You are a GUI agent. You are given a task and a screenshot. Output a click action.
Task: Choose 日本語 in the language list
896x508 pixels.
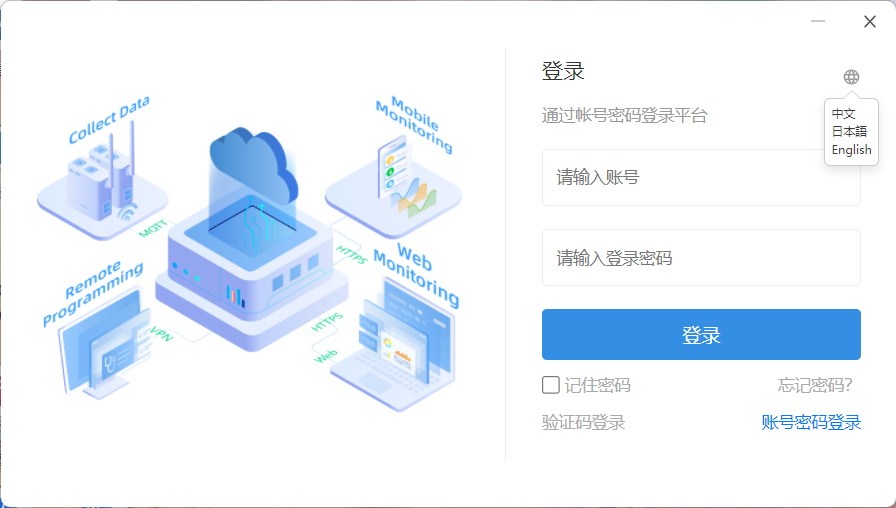[849, 131]
